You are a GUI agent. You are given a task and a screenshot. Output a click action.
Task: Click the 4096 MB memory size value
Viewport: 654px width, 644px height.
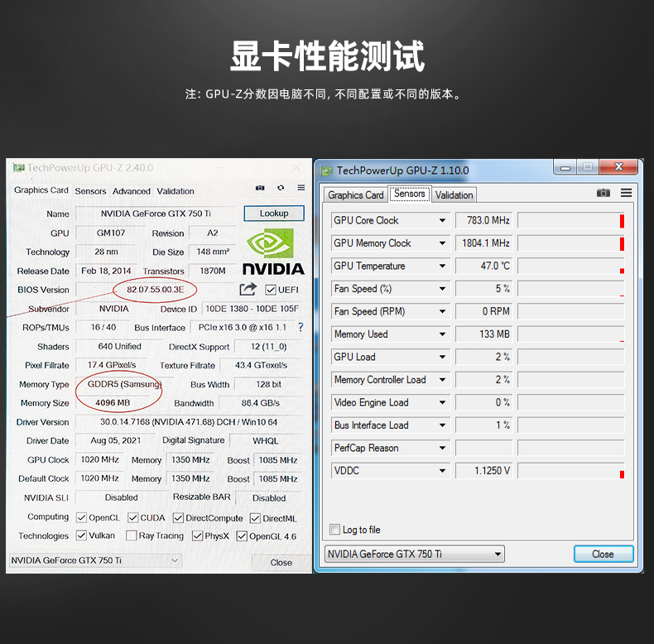coord(113,403)
